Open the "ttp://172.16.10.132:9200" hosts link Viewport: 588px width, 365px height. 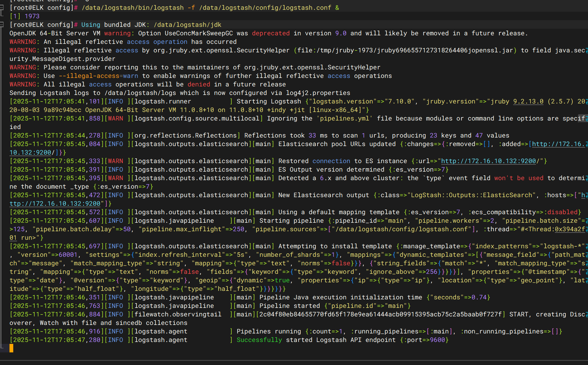pos(55,204)
